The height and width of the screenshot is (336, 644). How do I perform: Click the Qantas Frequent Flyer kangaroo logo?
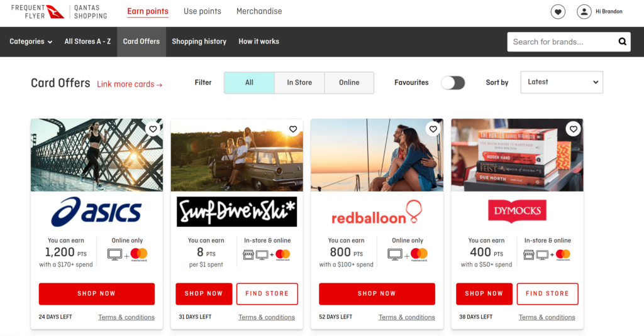55,12
